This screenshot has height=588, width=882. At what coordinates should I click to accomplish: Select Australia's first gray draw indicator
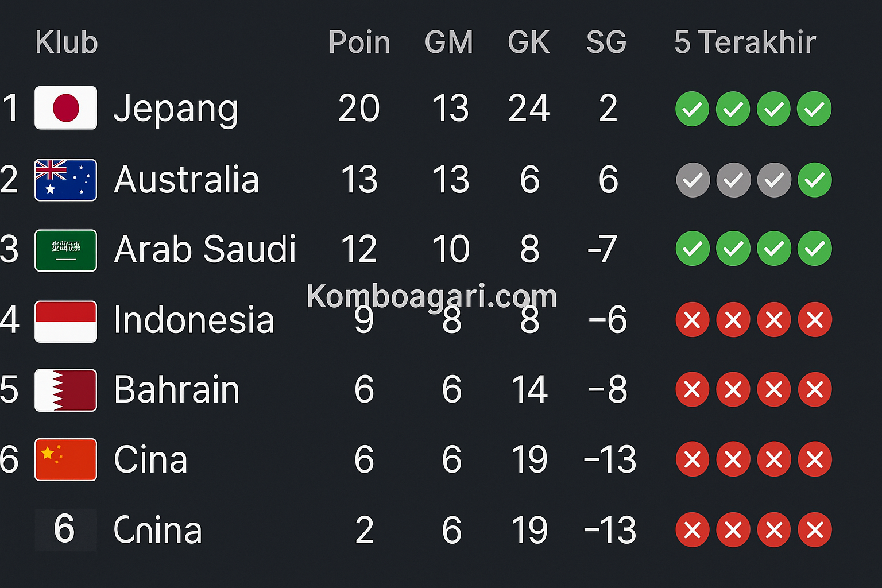[x=693, y=180]
